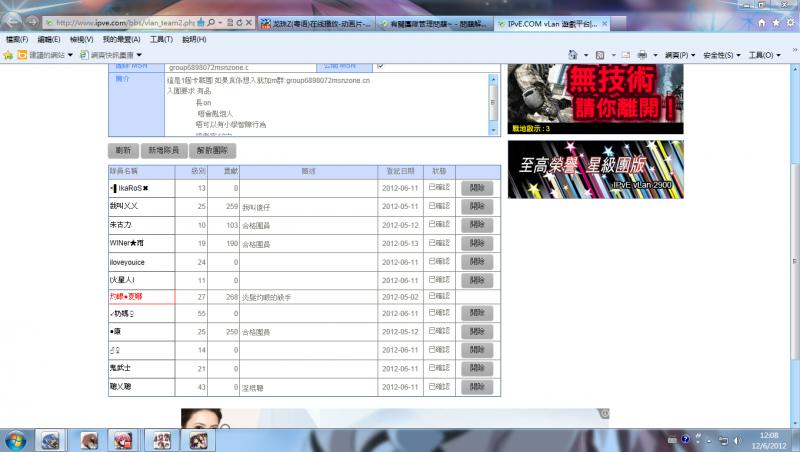Click the search magnifier in address bar
The image size is (800, 452).
pos(211,22)
